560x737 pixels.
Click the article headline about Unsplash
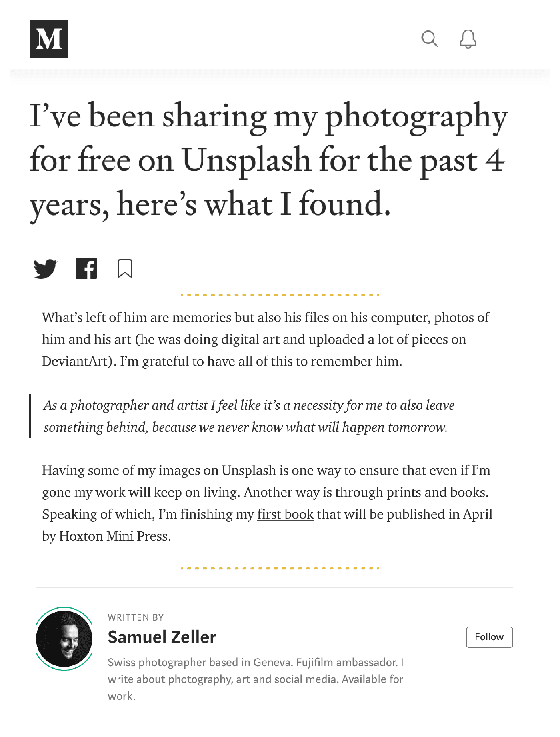coord(269,160)
